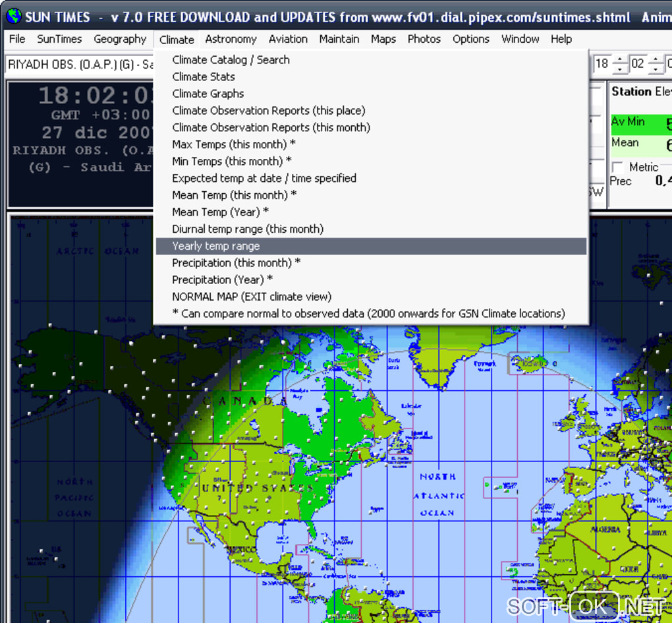
Task: Select Diurnal temp range (this month)
Action: point(371,229)
